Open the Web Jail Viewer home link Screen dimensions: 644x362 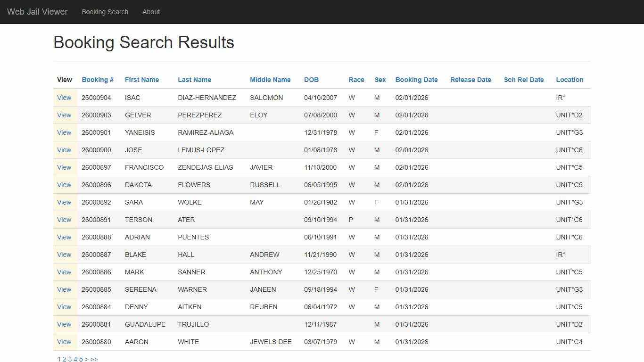click(37, 11)
